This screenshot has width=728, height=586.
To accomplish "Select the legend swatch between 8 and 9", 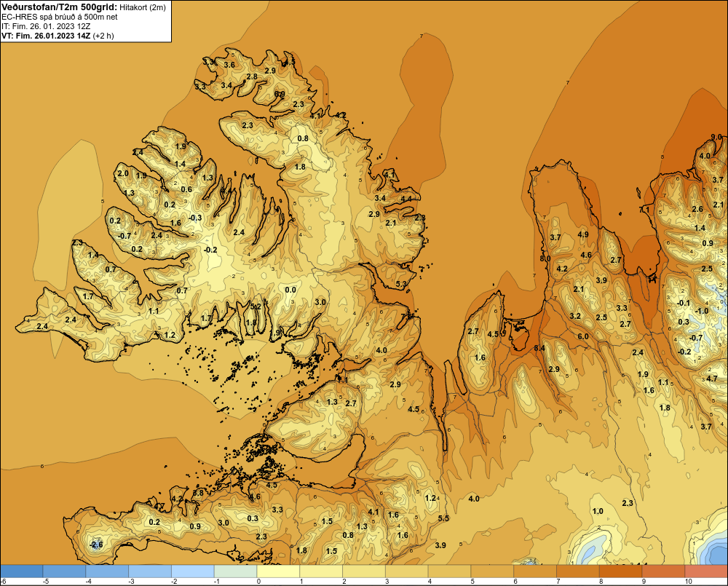I will [621, 571].
